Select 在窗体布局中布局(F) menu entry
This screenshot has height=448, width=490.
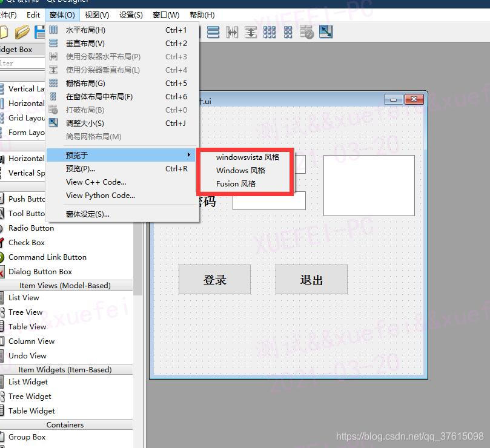(122, 97)
